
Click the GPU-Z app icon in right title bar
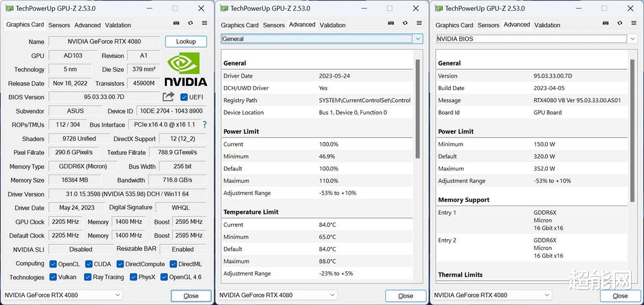(x=438, y=9)
